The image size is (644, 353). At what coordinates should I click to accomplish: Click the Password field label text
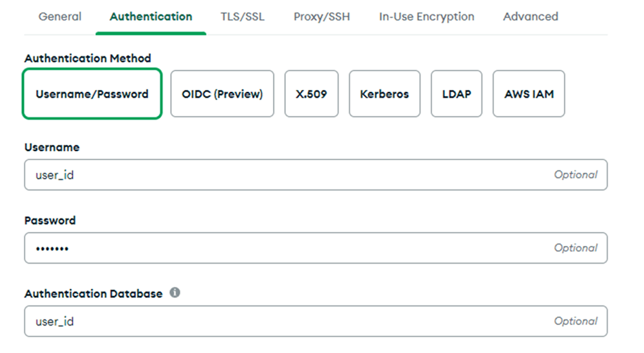click(50, 220)
